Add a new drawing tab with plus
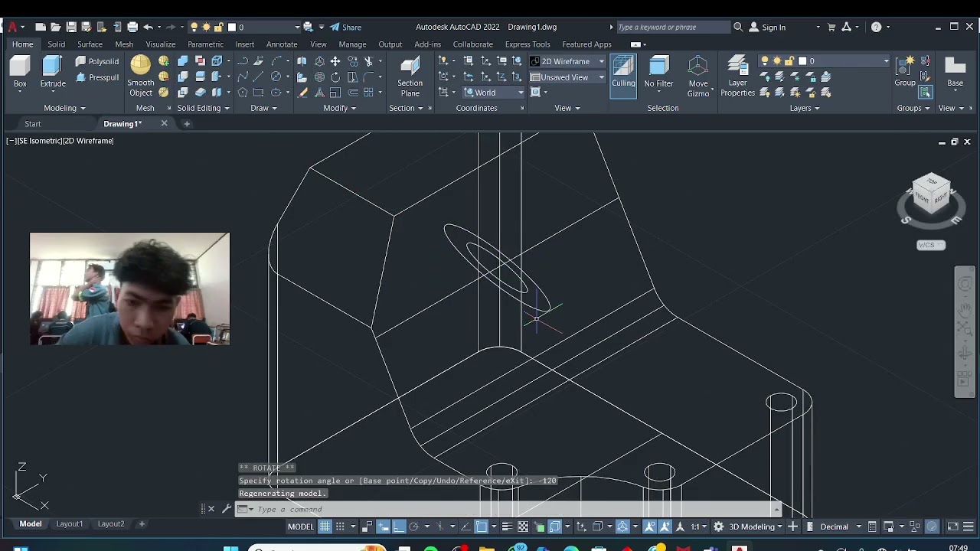Viewport: 980px width, 551px height. pos(186,124)
